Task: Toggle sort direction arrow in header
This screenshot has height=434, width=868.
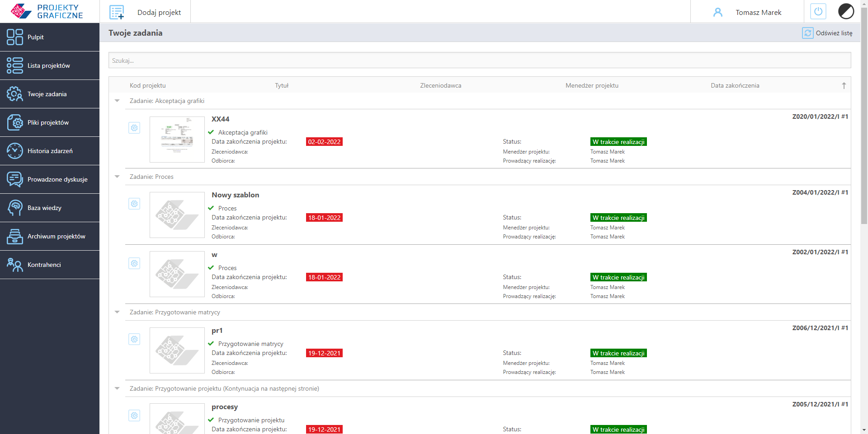Action: 844,86
